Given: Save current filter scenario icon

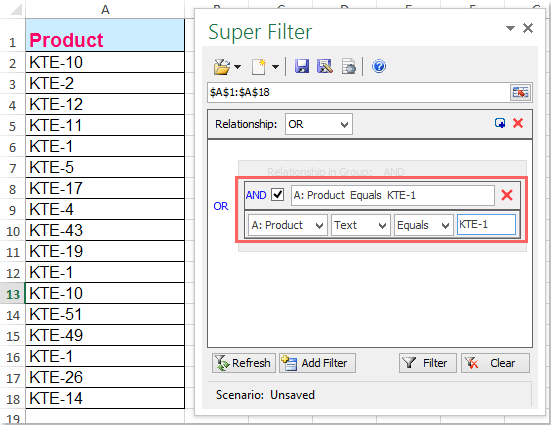Looking at the screenshot, I should point(302,66).
